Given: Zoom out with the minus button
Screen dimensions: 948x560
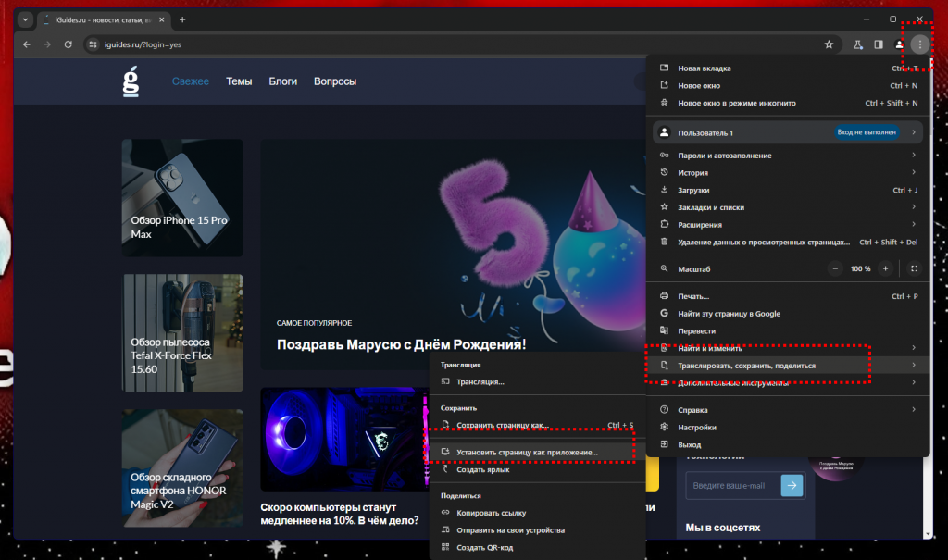Looking at the screenshot, I should click(x=836, y=268).
